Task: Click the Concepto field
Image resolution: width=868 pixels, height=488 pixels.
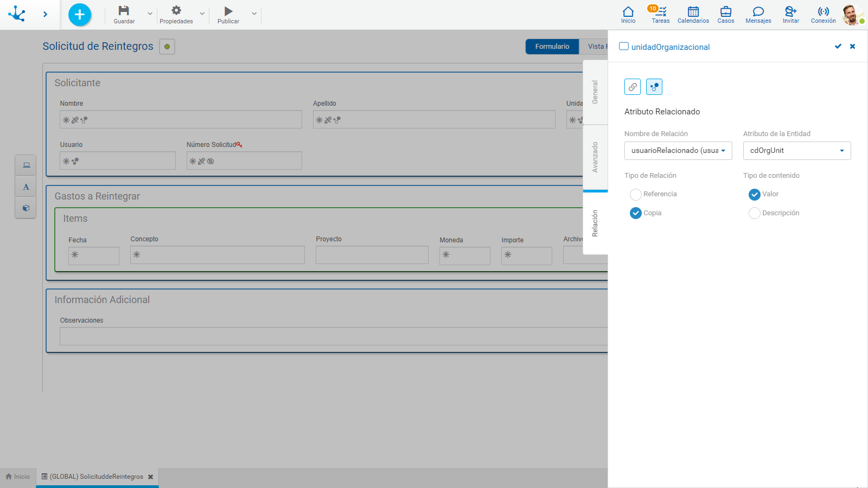Action: [x=218, y=255]
